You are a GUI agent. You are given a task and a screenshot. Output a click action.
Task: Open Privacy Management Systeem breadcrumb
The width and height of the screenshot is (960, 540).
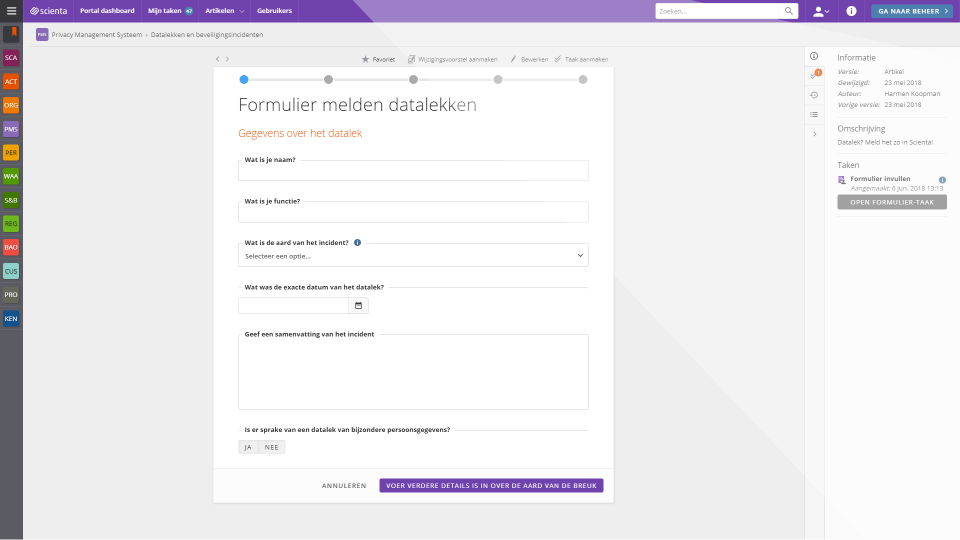[97, 35]
